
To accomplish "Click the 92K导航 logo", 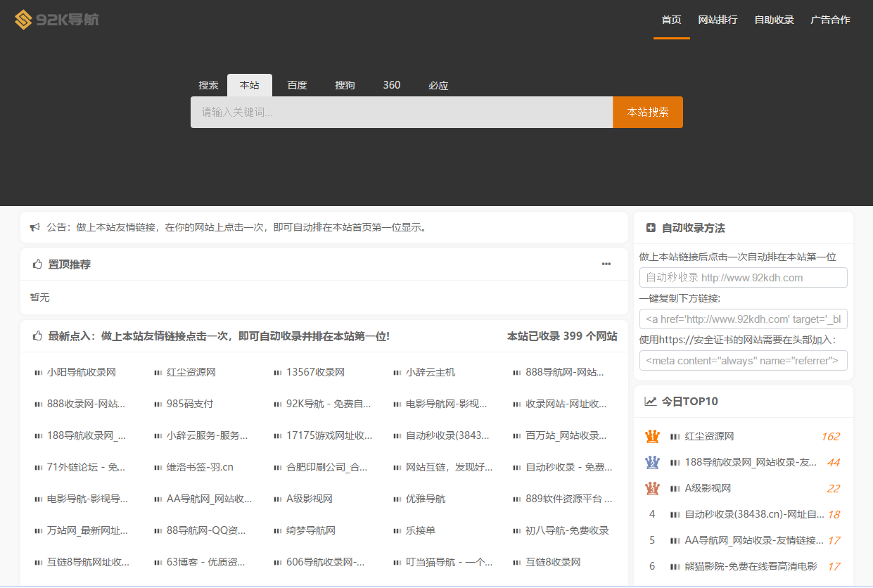I will click(57, 19).
